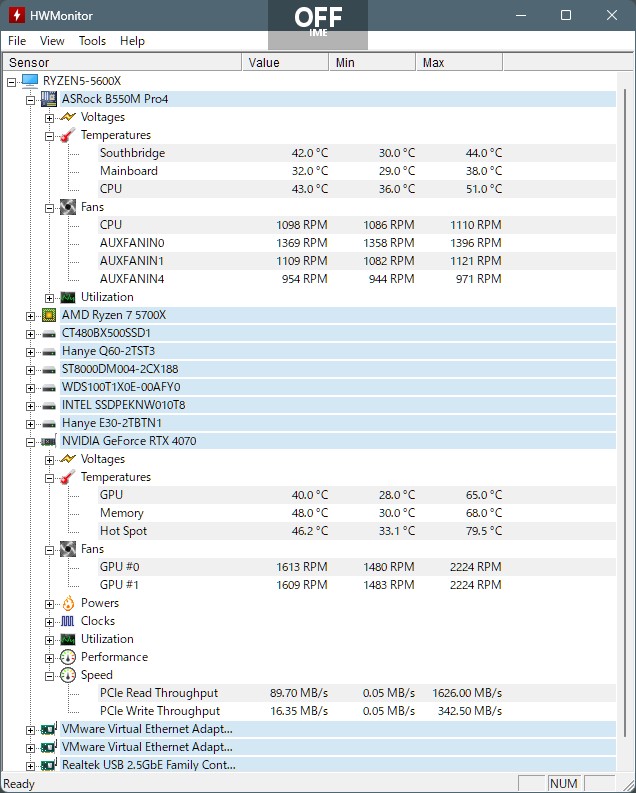This screenshot has width=636, height=793.
Task: Click the flame icon next to Powers
Action: tap(68, 603)
